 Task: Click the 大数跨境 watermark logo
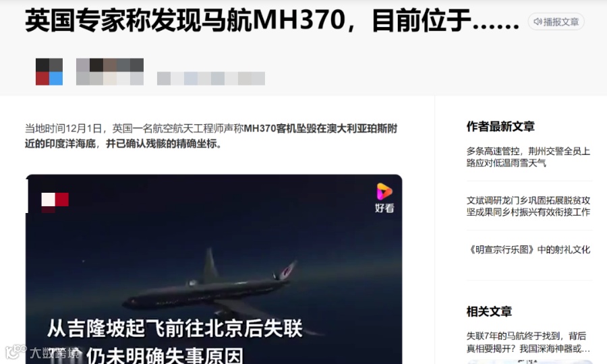(x=42, y=352)
